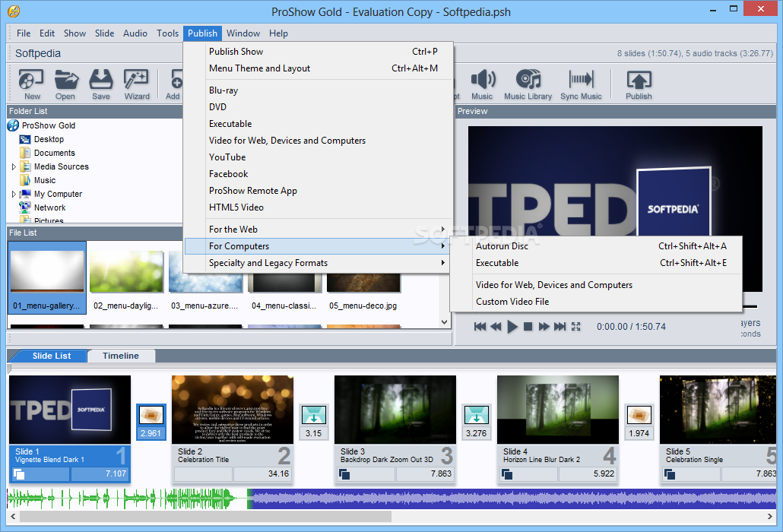
Task: Select Slide 3 Backdrop Dark Zoom Out 3D
Action: point(395,410)
